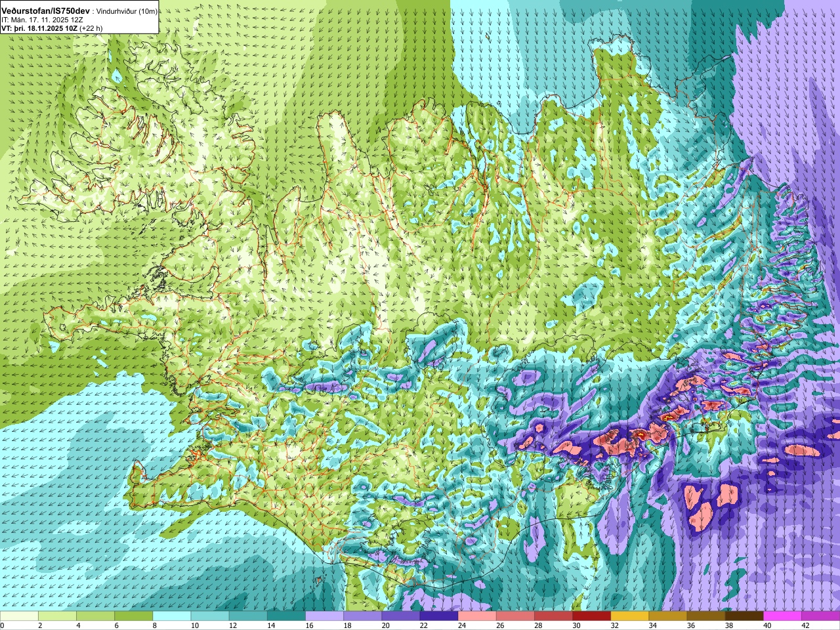Click the legend scale number 24
Viewport: 840px width, 630px height.
(462, 626)
